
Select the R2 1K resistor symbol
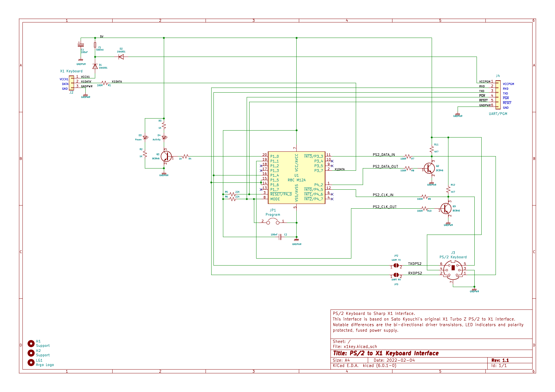tap(145, 154)
